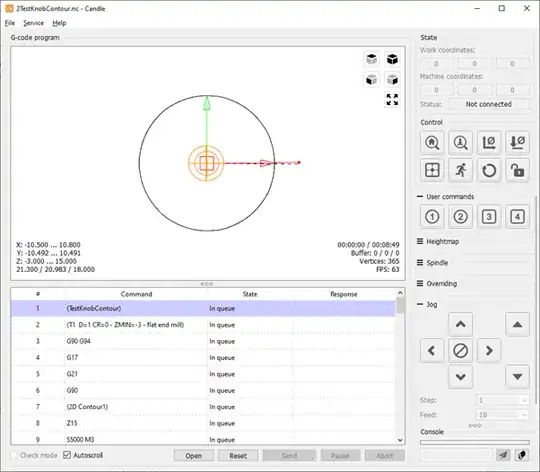This screenshot has height=472, width=540.
Task: Click the Unlock padlock control icon
Action: [517, 170]
